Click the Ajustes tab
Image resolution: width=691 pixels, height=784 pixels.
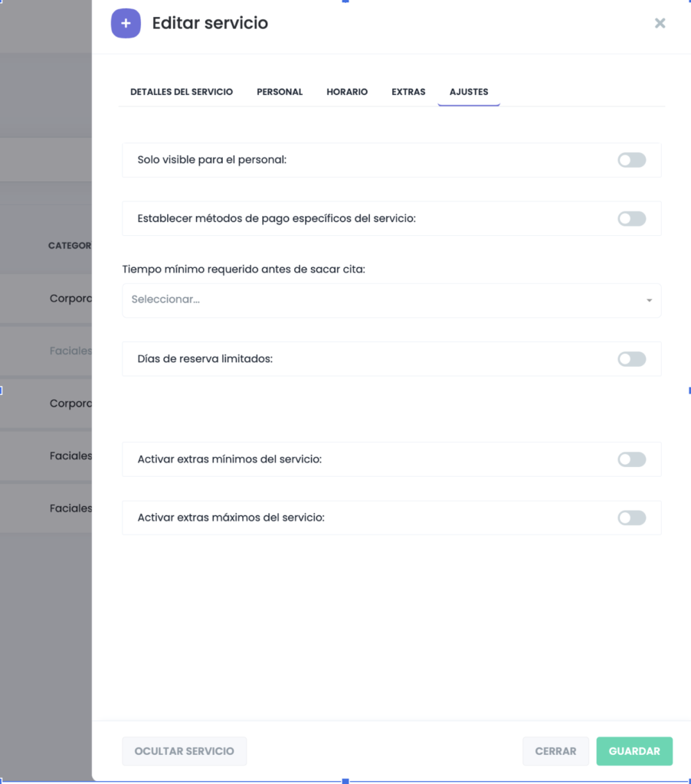click(469, 92)
